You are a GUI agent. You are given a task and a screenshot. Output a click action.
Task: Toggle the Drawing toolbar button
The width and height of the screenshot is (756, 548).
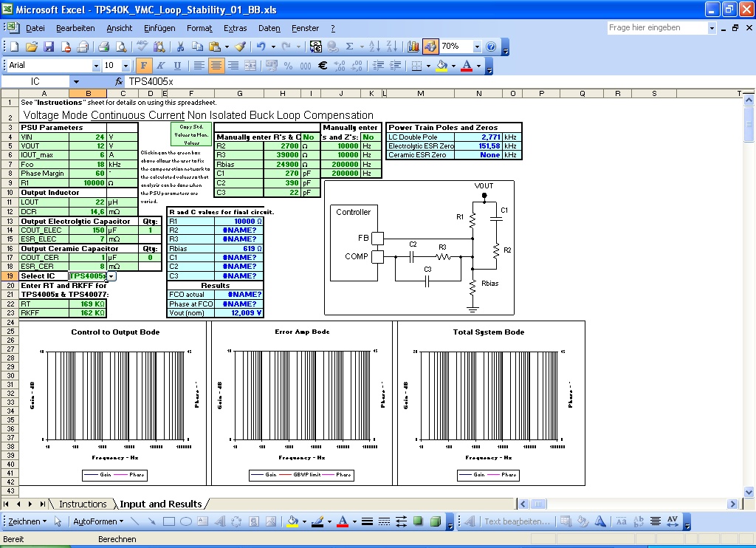click(x=430, y=47)
